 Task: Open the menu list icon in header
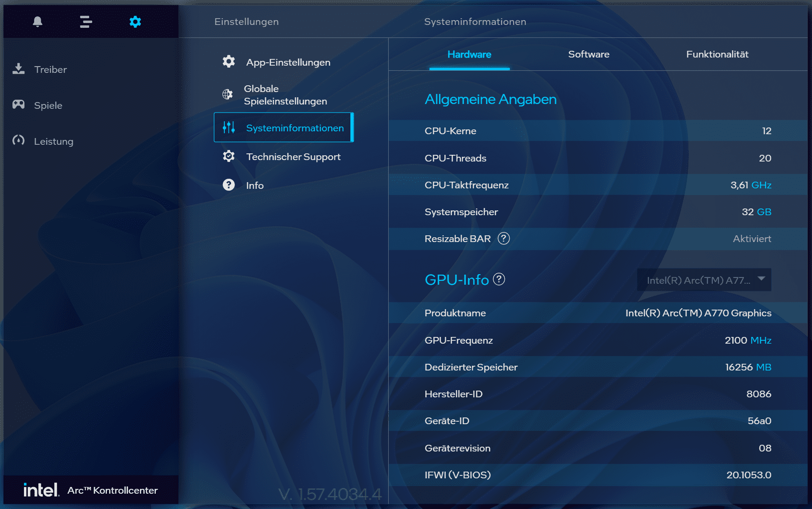[x=86, y=22]
